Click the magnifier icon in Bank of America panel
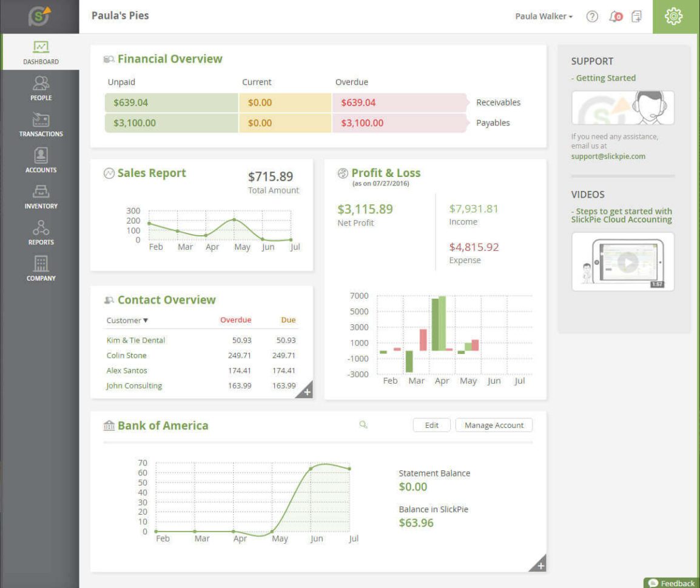The image size is (700, 588). coord(363,425)
